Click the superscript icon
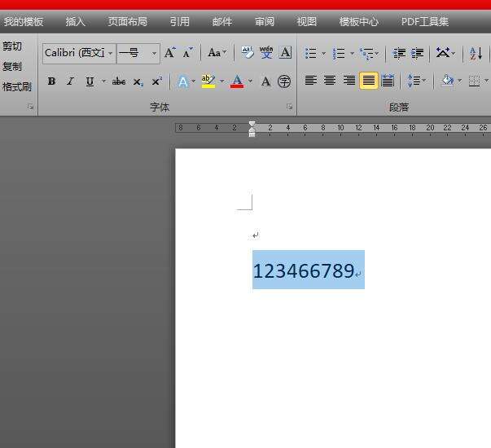 pos(156,81)
